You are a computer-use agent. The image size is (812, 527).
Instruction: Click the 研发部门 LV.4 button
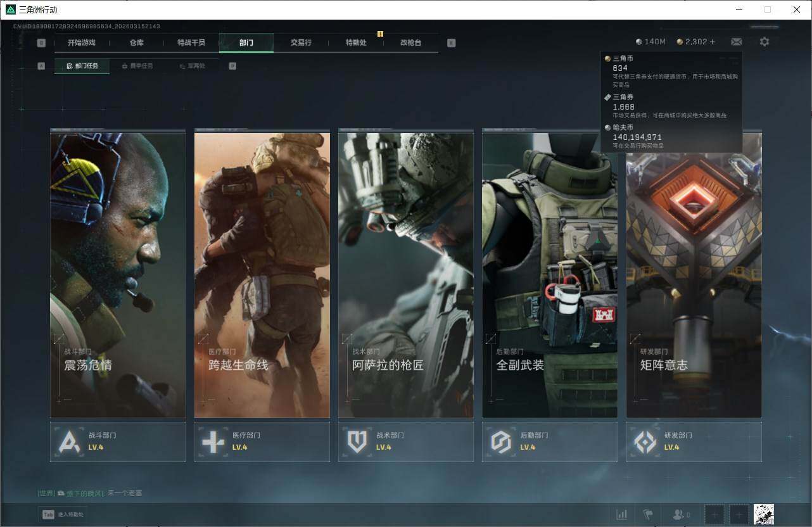coord(694,441)
